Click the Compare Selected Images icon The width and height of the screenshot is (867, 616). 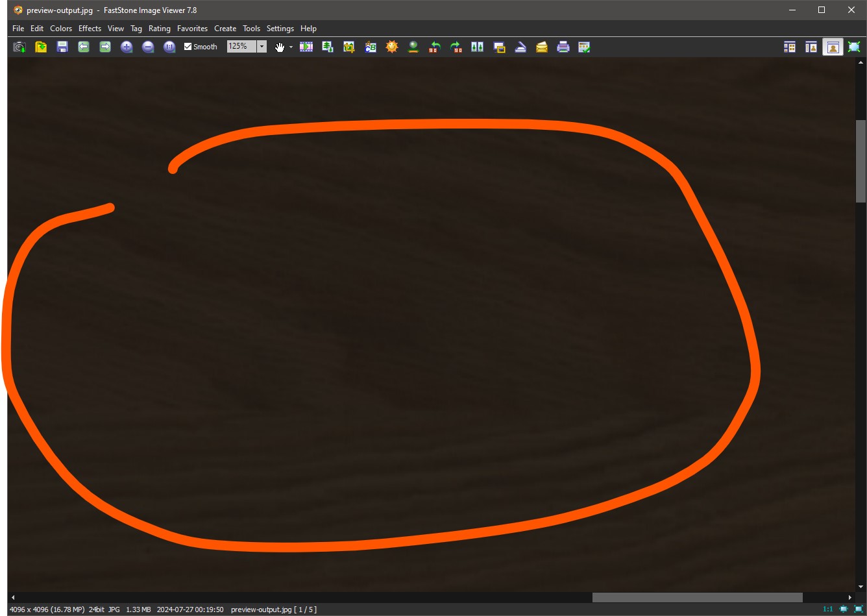[478, 47]
